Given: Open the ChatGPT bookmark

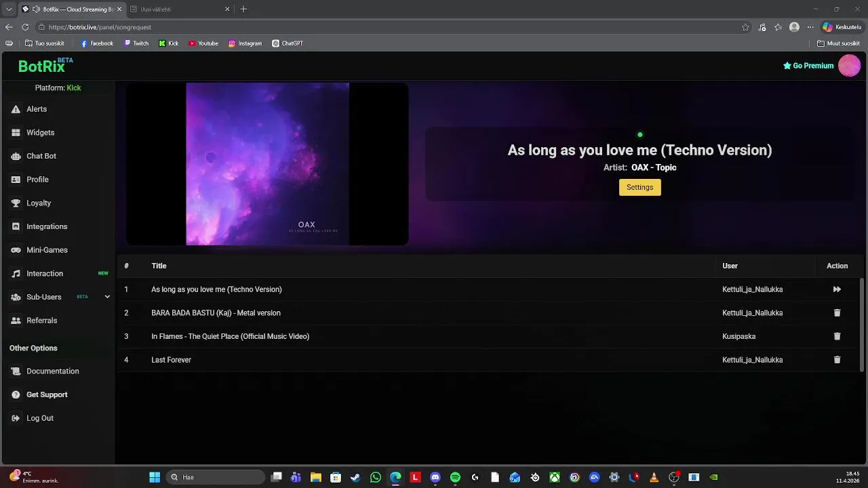Looking at the screenshot, I should tap(288, 43).
